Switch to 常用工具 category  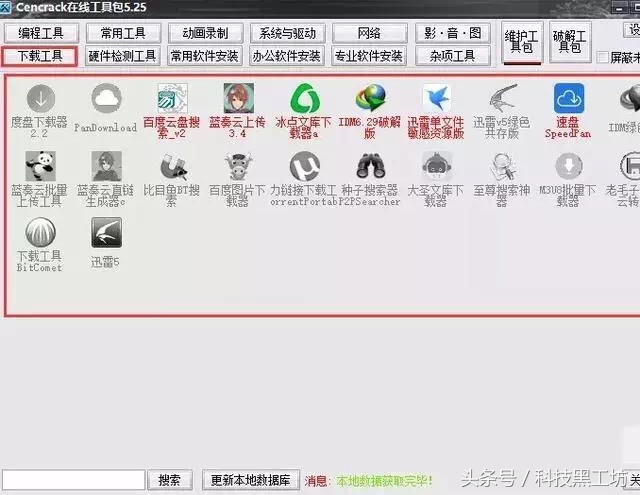point(124,33)
